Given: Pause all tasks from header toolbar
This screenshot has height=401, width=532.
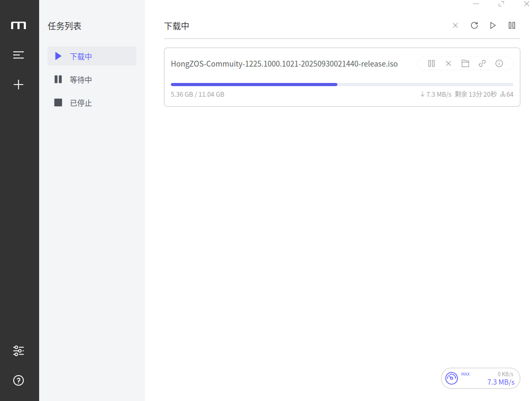Looking at the screenshot, I should (x=512, y=25).
